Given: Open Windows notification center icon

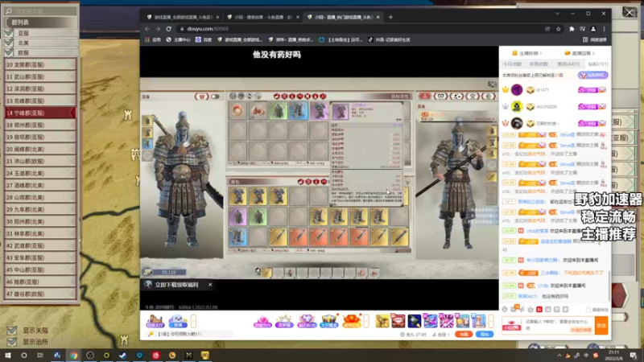Looking at the screenshot, I should pos(634,356).
